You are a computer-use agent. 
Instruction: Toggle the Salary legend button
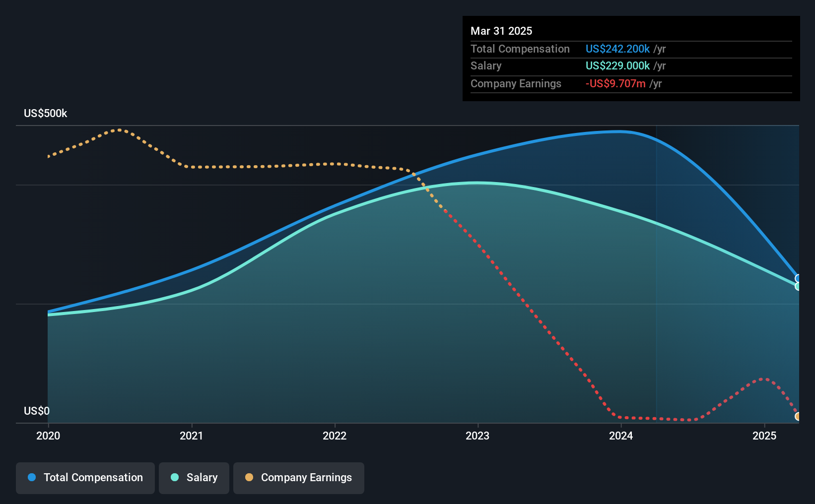click(x=194, y=478)
